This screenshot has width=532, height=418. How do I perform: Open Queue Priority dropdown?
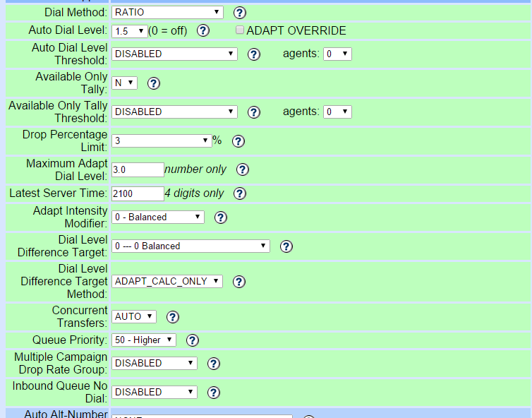tap(144, 340)
